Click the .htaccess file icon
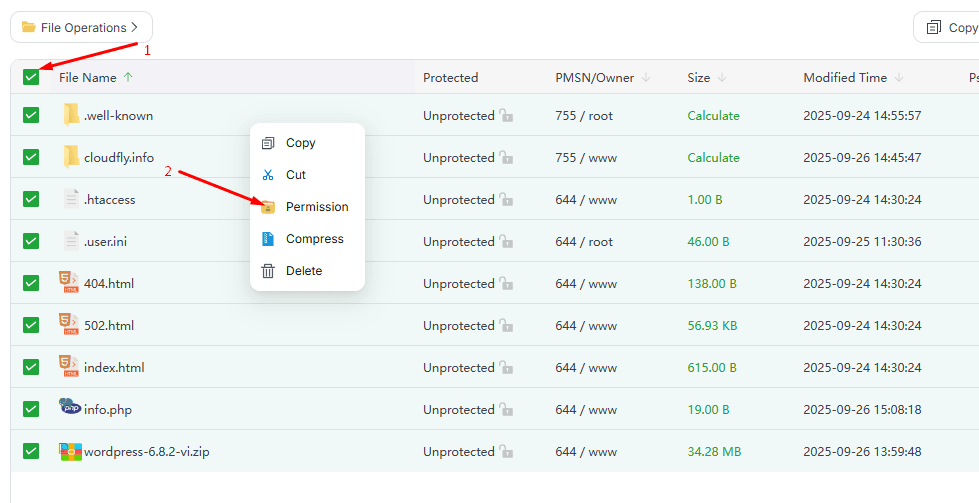The height and width of the screenshot is (503, 979). tap(71, 199)
